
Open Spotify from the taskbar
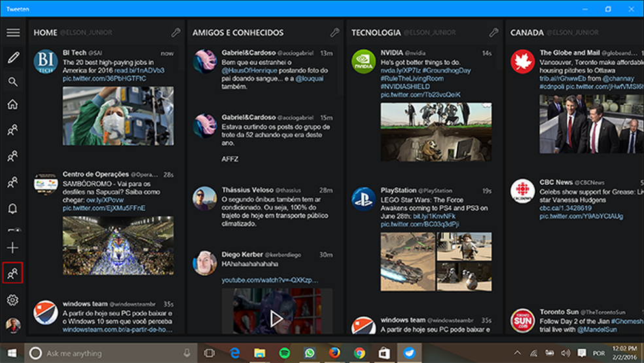click(x=284, y=353)
